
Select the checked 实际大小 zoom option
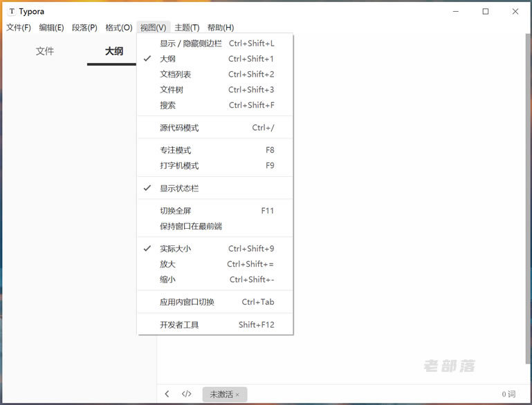pos(215,249)
